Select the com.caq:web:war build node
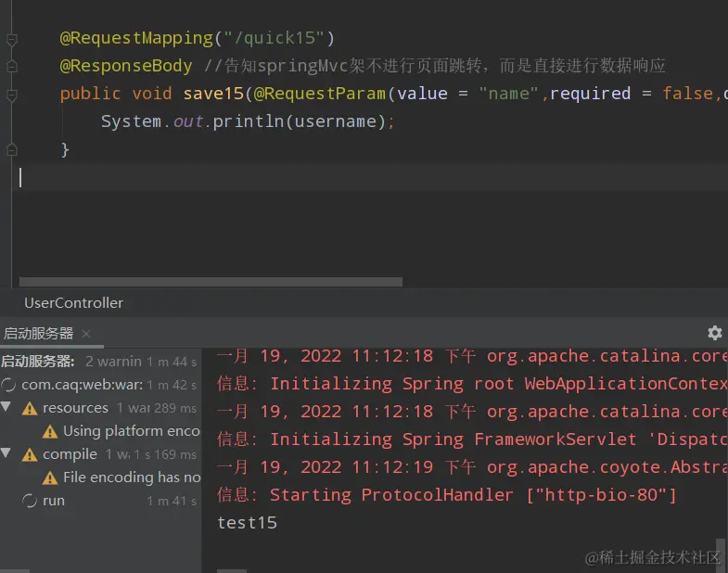The width and height of the screenshot is (728, 573). (x=100, y=385)
